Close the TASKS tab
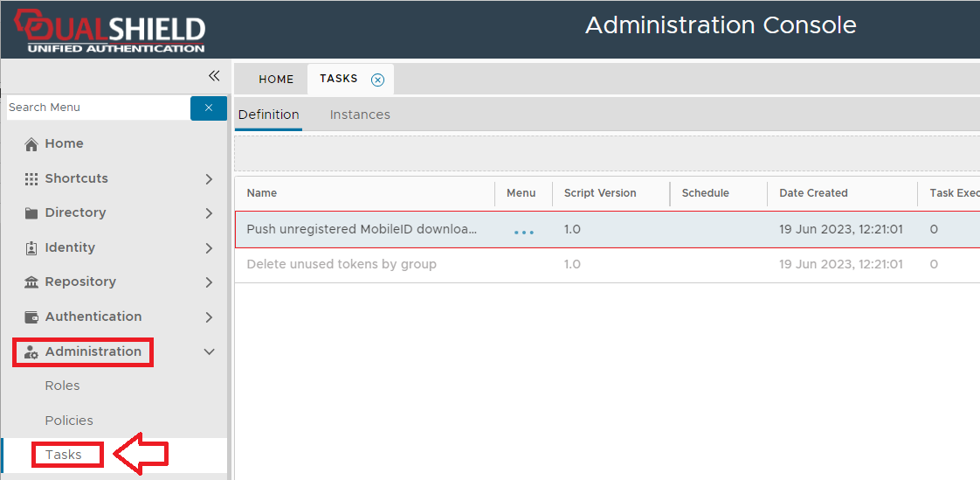Screen dimensions: 980x480 coord(377,80)
